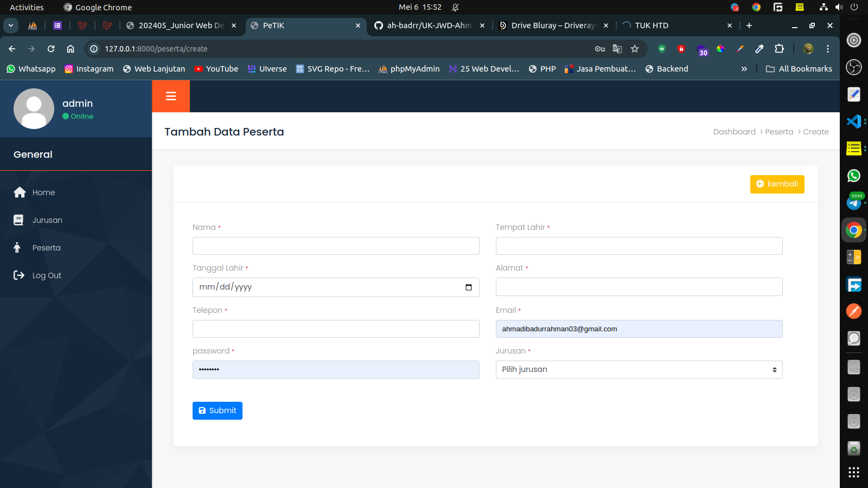This screenshot has height=488, width=868.
Task: Open the tab search dropdown arrow
Action: coord(11,25)
